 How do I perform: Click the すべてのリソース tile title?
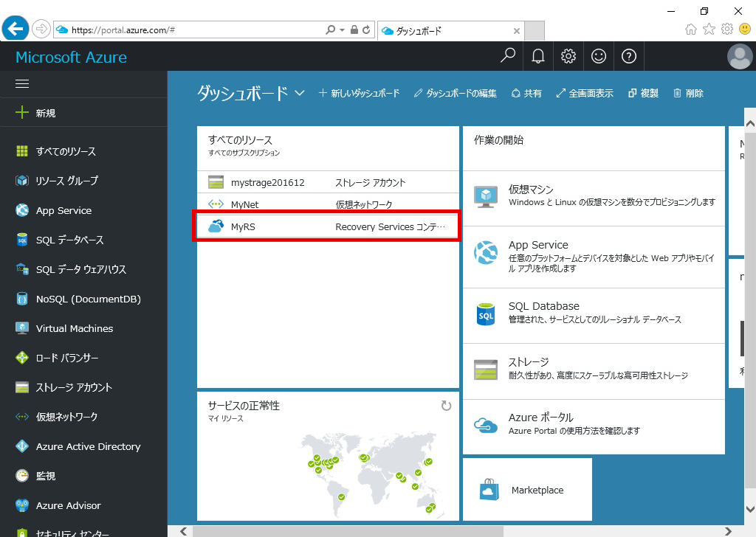(x=240, y=140)
